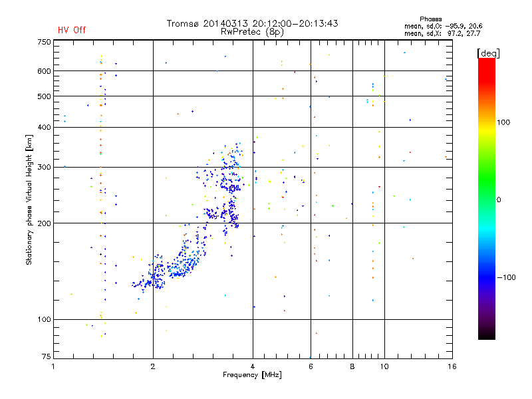Click the x-axis tick label '6'
The width and height of the screenshot is (532, 399).
(311, 366)
